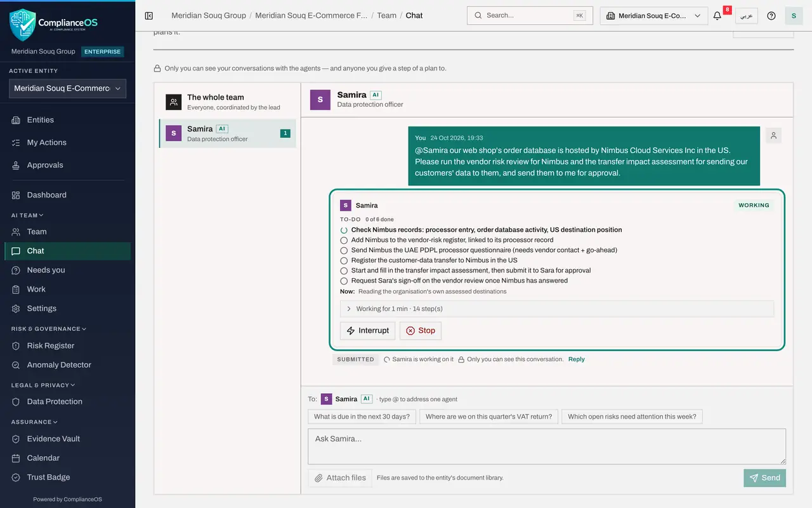Viewport: 812px width, 508px height.
Task: Stop Samira's running task
Action: point(421,330)
